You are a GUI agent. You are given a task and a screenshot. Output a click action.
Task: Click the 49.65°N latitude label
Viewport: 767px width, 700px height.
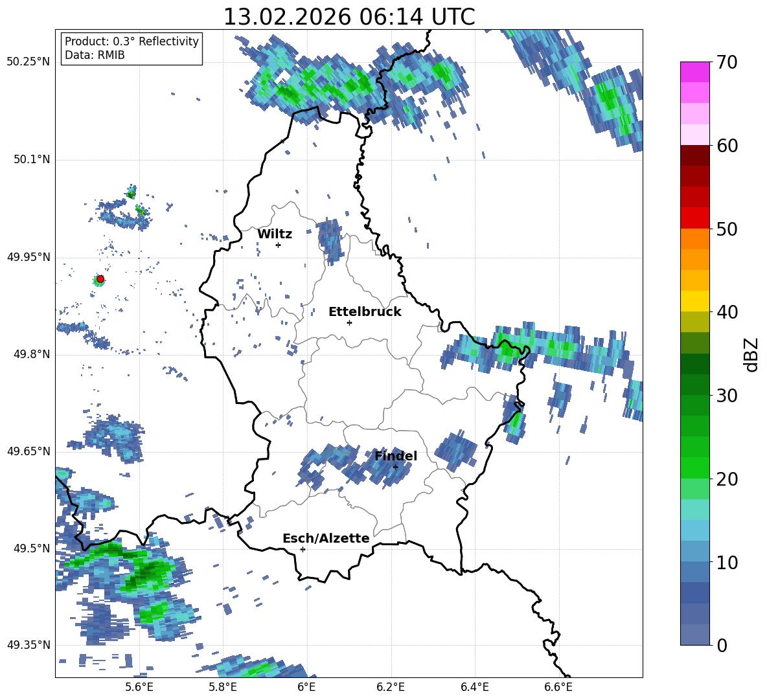[29, 451]
